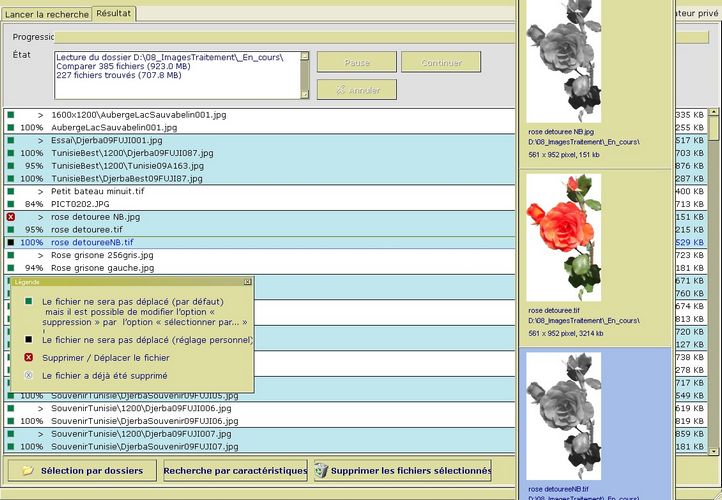Click green marker beside AubergeLacSauvabelin001.jpg at 100%

pyautogui.click(x=10, y=128)
